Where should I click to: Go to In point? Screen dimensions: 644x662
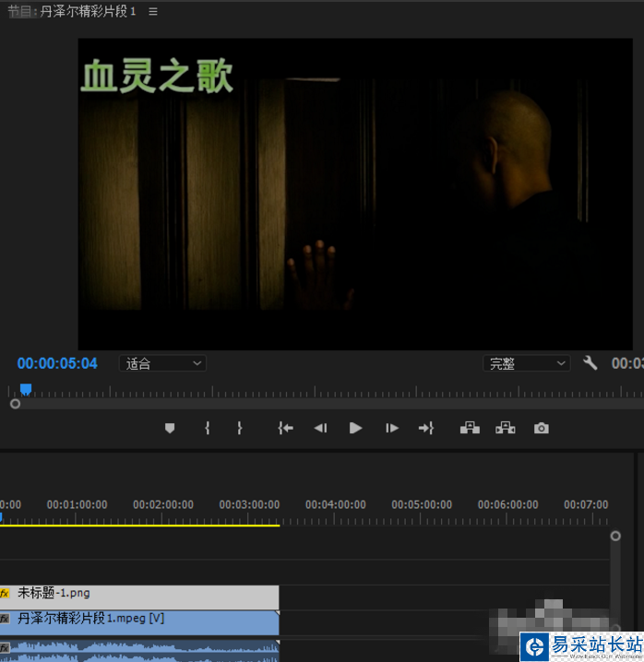point(286,428)
